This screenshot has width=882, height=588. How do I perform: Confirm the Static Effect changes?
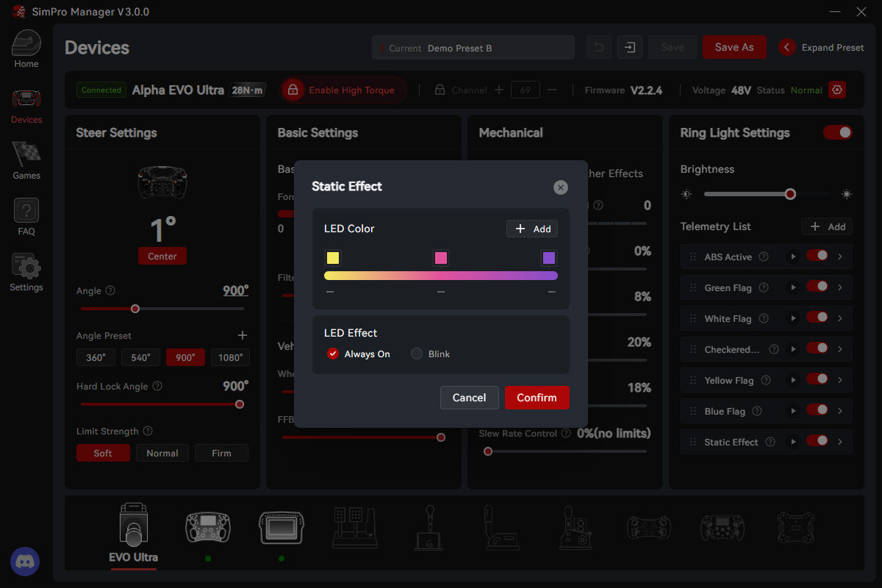537,398
